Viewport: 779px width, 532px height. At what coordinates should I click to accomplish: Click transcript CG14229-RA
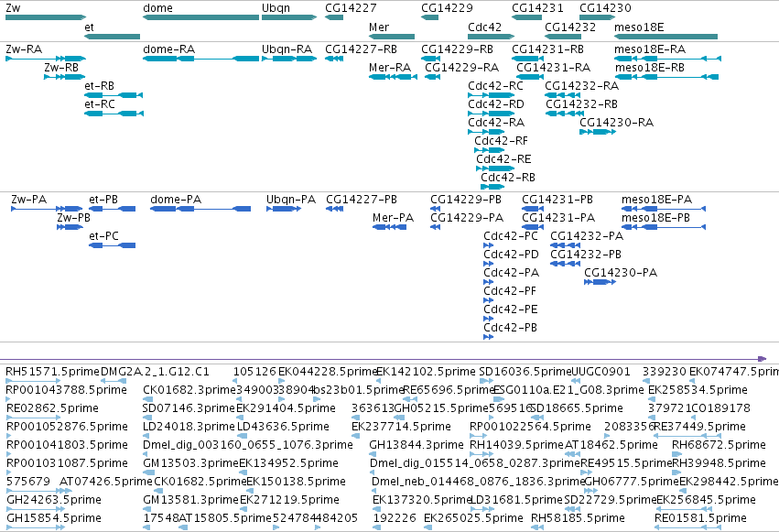433,77
